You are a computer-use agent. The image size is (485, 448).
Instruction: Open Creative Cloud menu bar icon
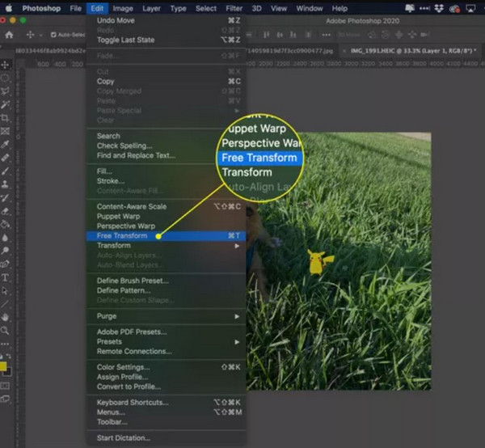coord(454,9)
